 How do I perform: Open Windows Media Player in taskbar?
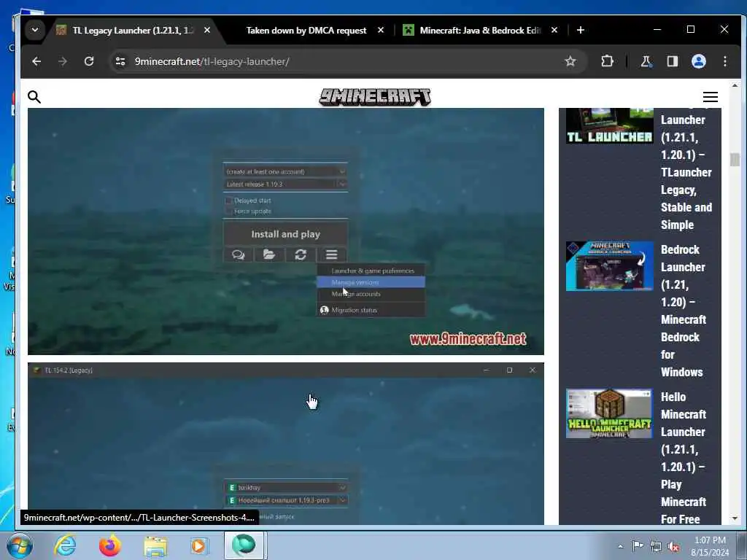[199, 545]
